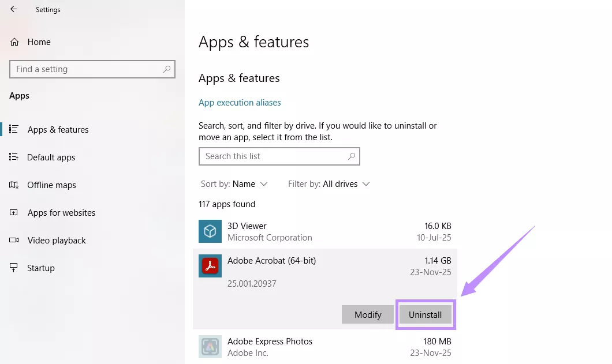Click the Adobe Express Photos icon
Viewport: 612px width, 364px height.
210,347
